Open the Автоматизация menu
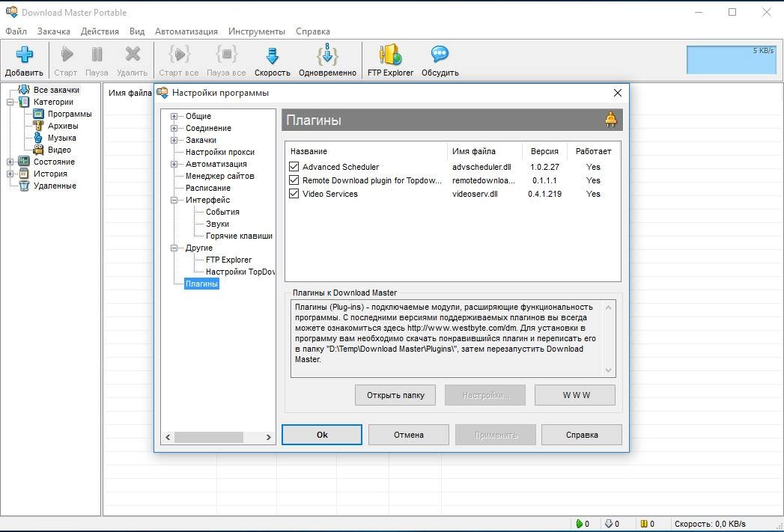The image size is (784, 532). (x=186, y=31)
